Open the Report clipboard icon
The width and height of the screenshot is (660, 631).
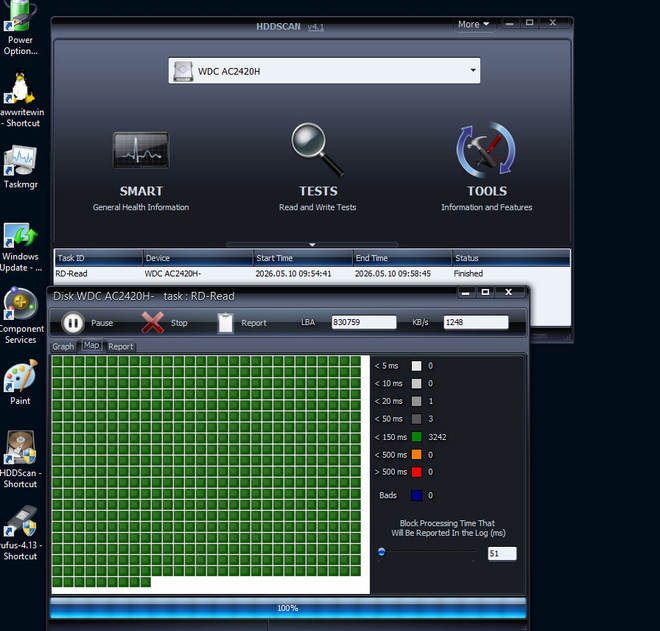[226, 323]
